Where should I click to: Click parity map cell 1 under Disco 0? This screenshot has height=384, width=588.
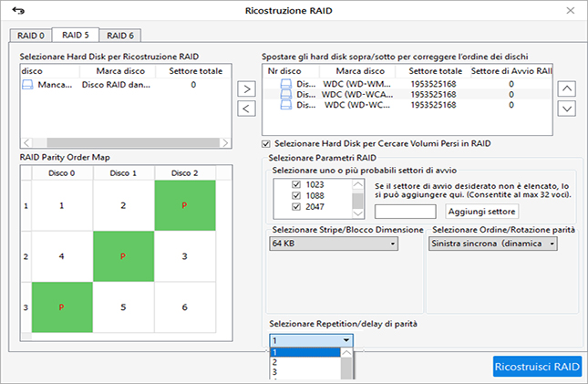click(62, 205)
